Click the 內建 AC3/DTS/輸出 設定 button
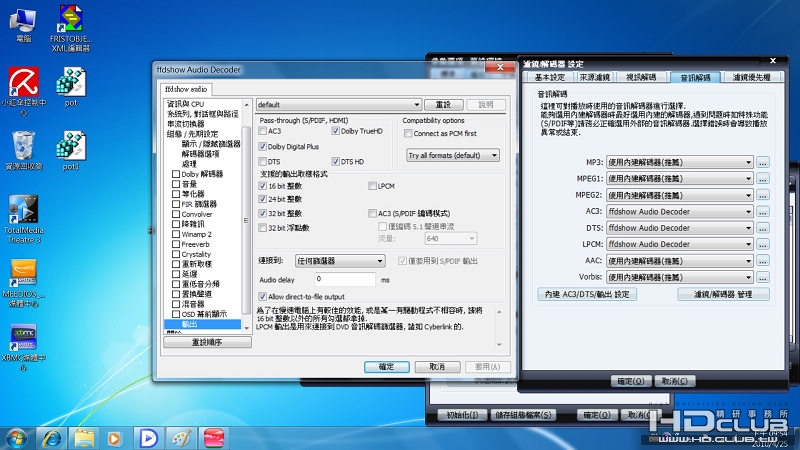800x450 pixels. coord(587,294)
